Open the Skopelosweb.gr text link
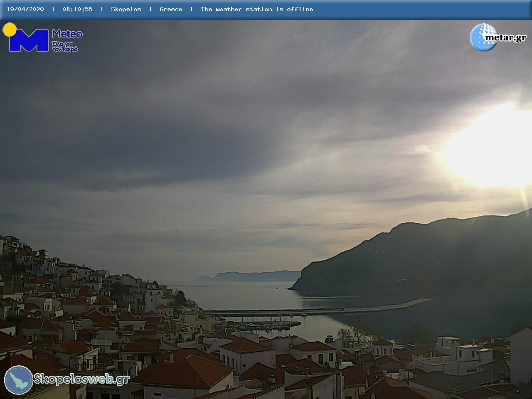 [81, 379]
